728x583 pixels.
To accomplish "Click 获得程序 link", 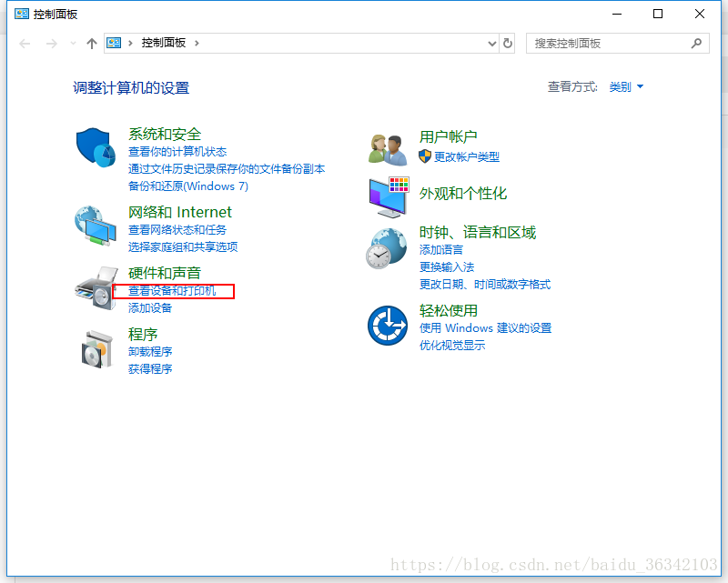I will (x=150, y=369).
